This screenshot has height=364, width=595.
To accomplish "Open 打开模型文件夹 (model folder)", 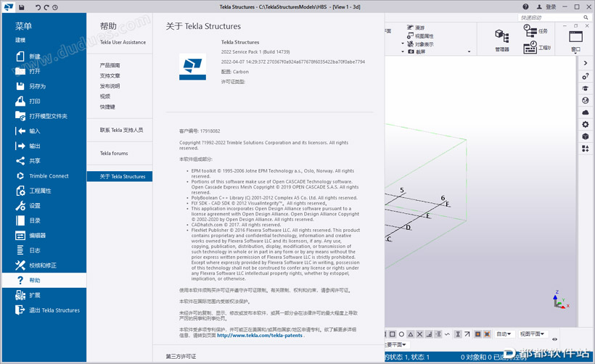I will 44,116.
